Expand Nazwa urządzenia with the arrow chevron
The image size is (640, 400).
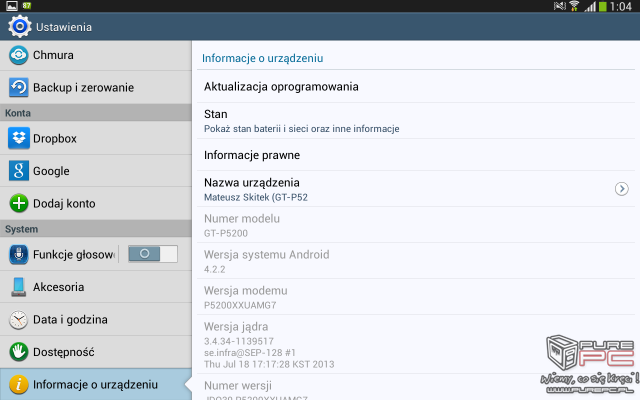[621, 189]
